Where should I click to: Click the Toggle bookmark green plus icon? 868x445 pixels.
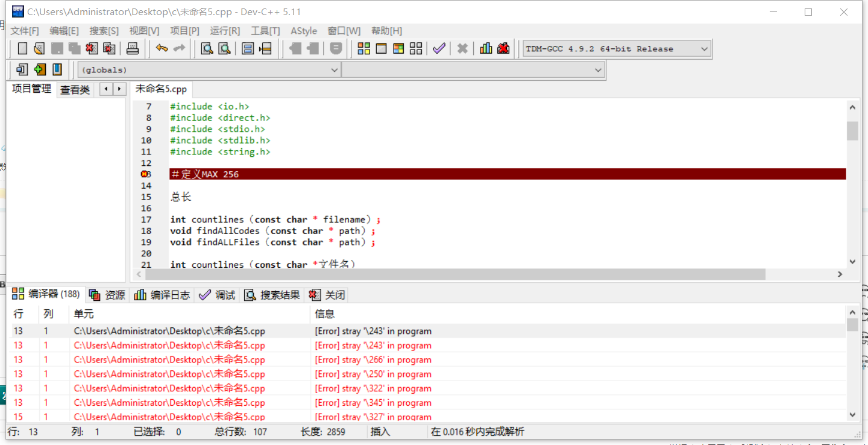tap(40, 69)
